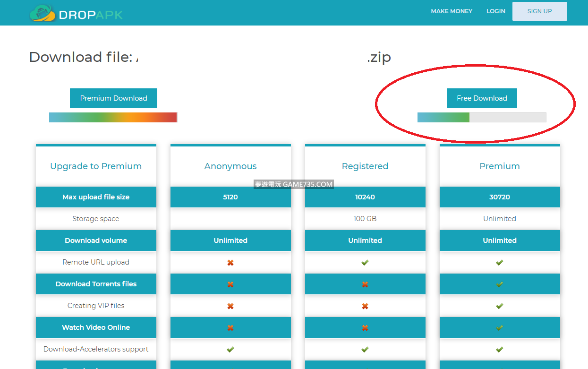Screen dimensions: 588x369
Task: Click Premium Creating VIP files checkmark
Action: (500, 306)
